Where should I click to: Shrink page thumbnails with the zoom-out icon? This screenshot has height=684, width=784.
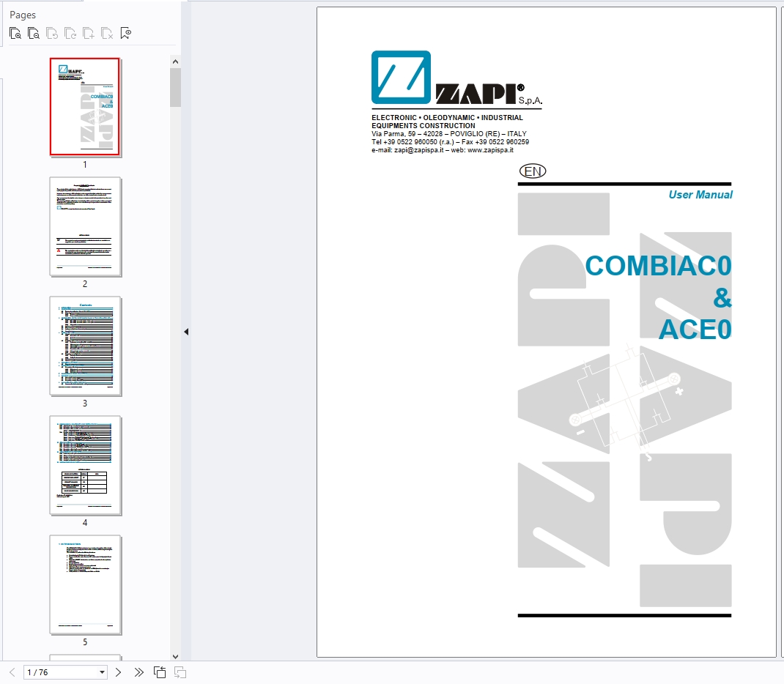coord(34,34)
